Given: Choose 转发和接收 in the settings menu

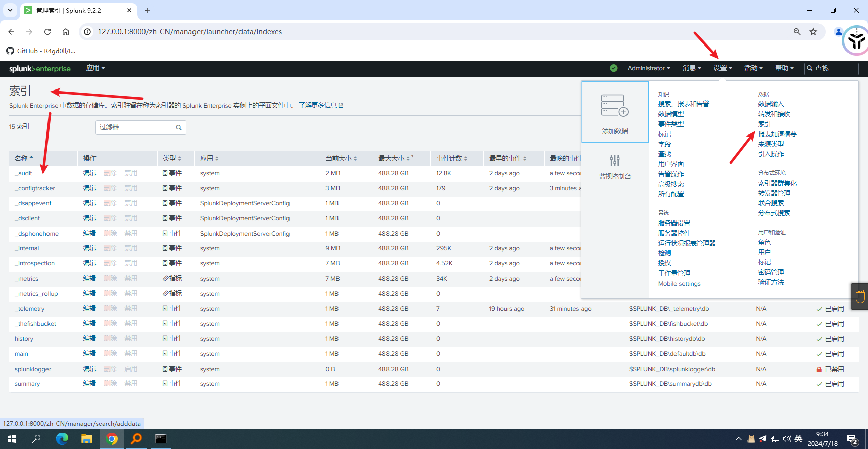Looking at the screenshot, I should (x=774, y=114).
